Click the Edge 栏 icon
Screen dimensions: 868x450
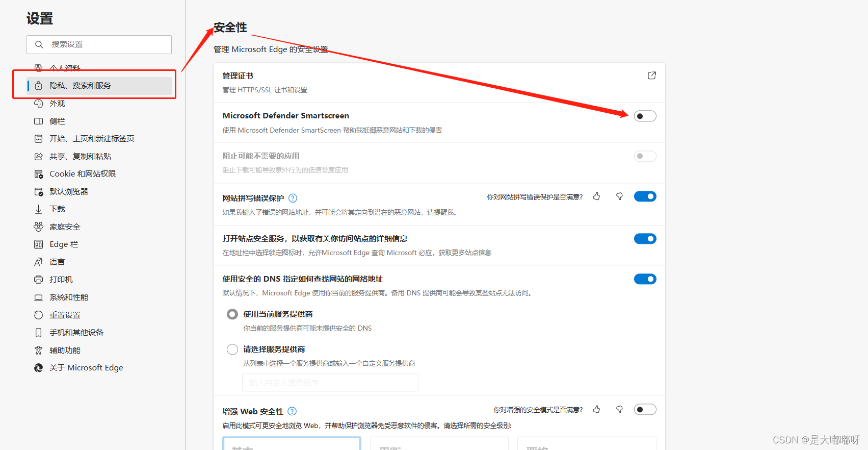[38, 244]
